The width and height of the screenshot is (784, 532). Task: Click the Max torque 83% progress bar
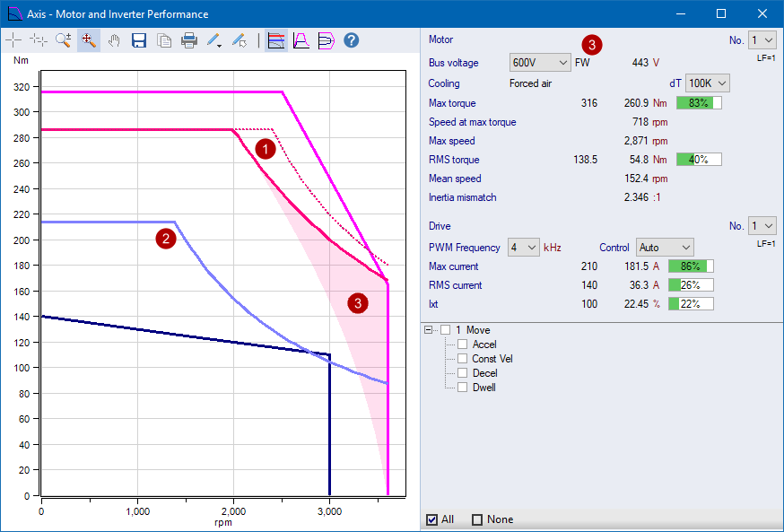point(699,103)
